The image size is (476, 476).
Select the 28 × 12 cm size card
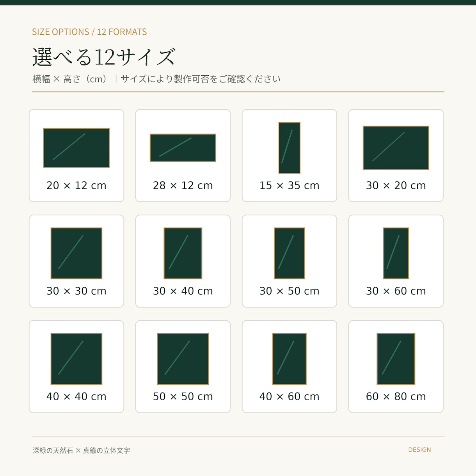click(183, 156)
